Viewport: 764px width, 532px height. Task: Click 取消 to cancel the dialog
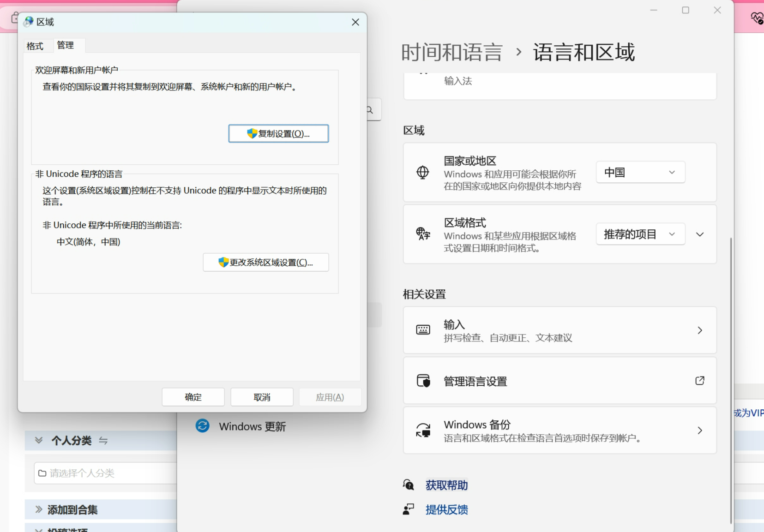point(262,397)
